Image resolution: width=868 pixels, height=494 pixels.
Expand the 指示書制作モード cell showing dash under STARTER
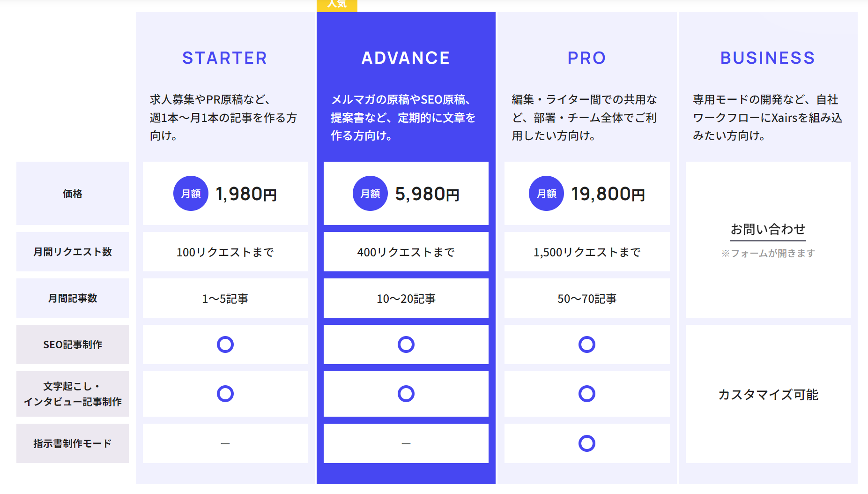coord(225,443)
